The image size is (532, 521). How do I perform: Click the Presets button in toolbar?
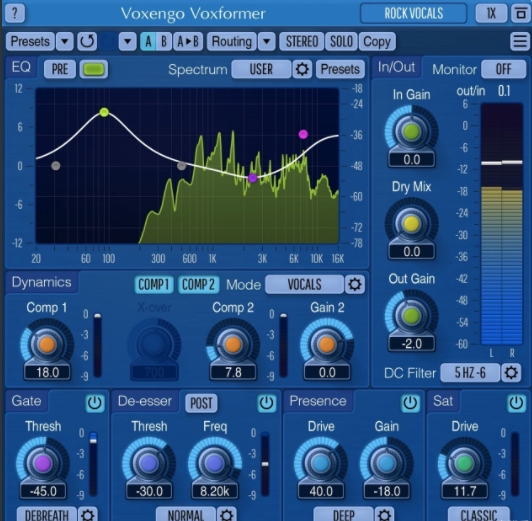pos(30,41)
